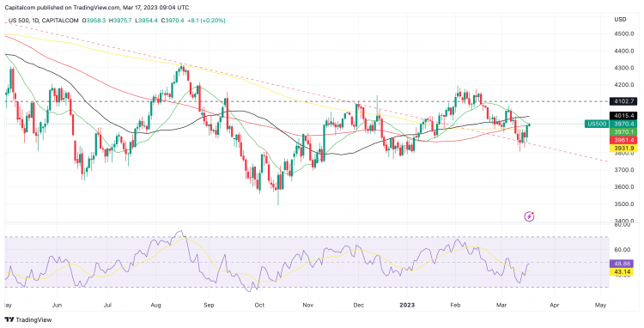Click the close value C3970.4
This screenshot has width=644, height=328.
click(173, 20)
